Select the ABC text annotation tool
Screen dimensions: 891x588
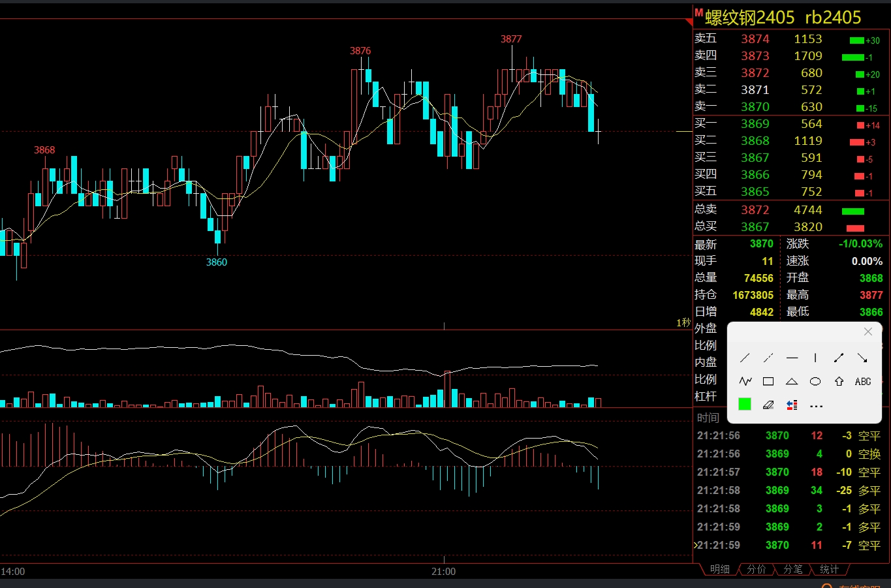863,381
